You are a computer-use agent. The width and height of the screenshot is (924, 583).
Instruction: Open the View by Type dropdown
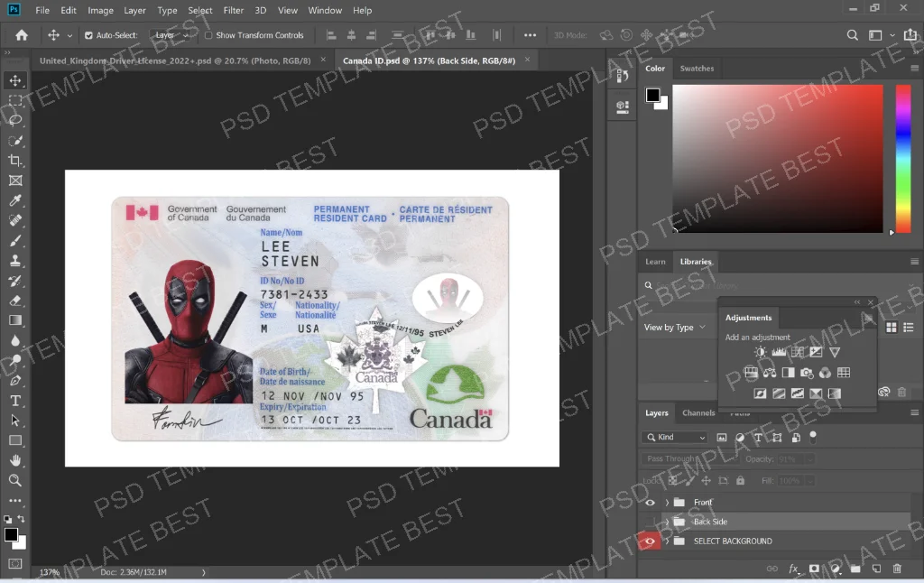675,328
